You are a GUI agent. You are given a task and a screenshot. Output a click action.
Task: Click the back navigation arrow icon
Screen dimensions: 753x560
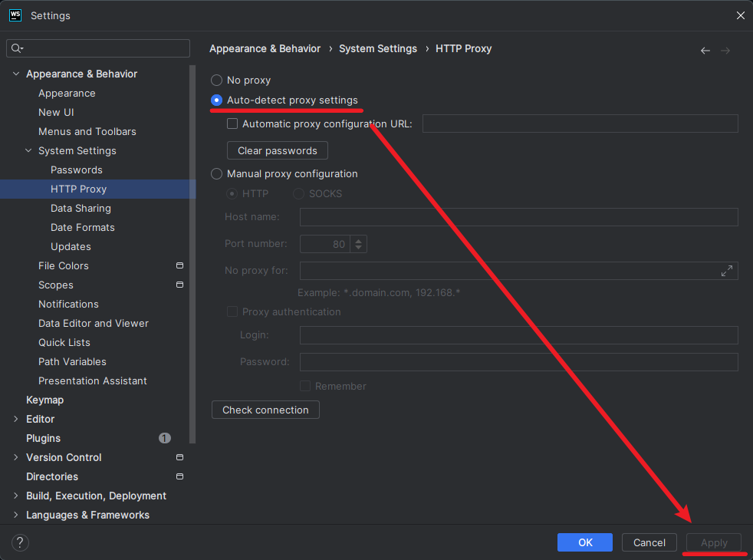click(x=705, y=51)
